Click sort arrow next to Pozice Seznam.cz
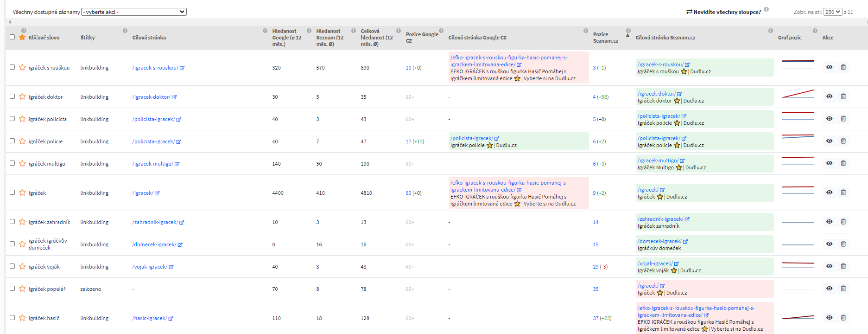Screen dimensions: 868x334 (x=628, y=36)
